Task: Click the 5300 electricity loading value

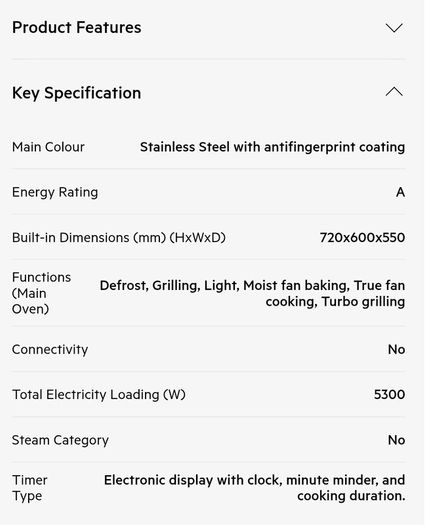Action: click(x=389, y=395)
